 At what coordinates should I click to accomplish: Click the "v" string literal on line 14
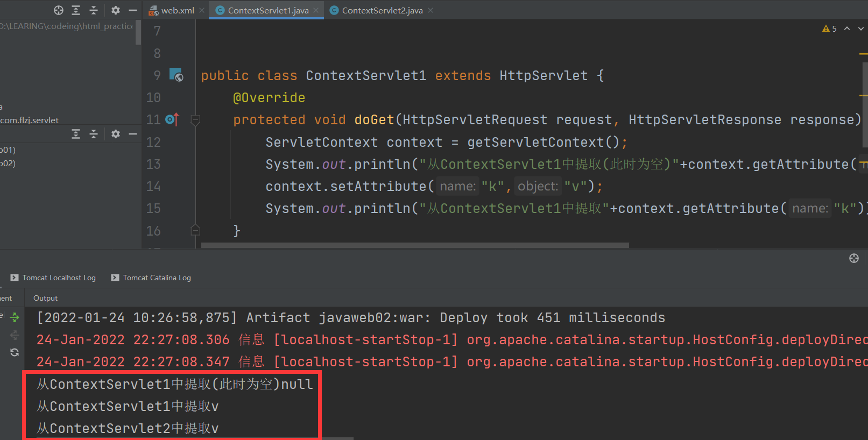[575, 187]
